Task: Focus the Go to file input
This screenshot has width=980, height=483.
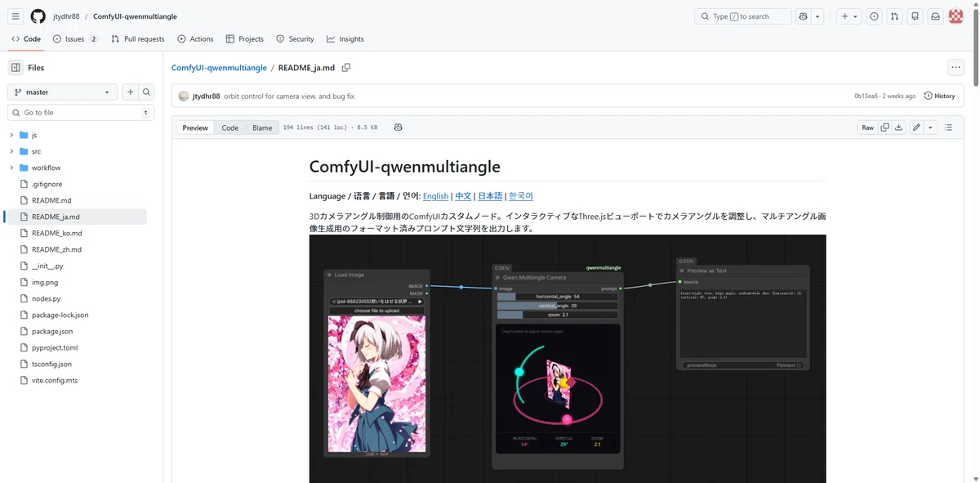Action: [81, 113]
